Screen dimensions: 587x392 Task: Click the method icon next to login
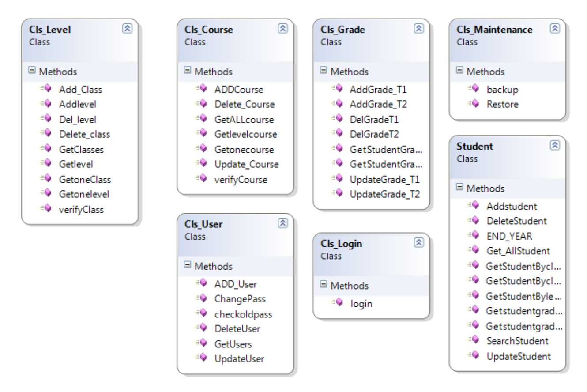(x=337, y=303)
